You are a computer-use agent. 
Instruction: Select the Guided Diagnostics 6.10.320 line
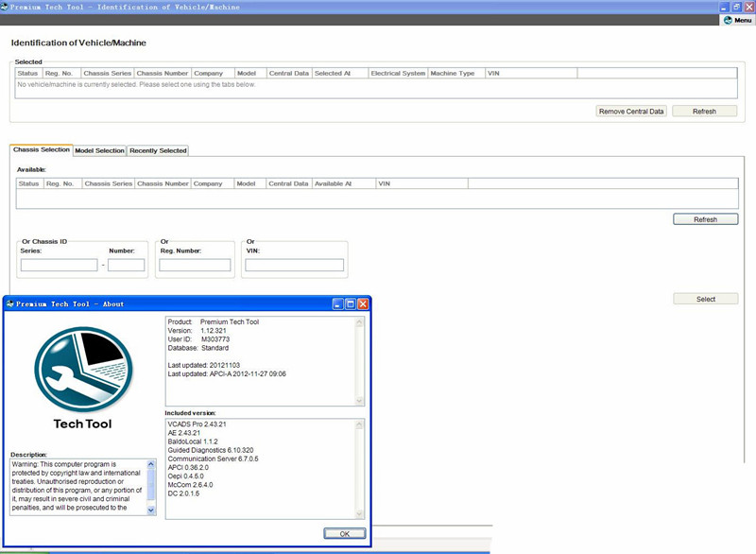point(211,450)
